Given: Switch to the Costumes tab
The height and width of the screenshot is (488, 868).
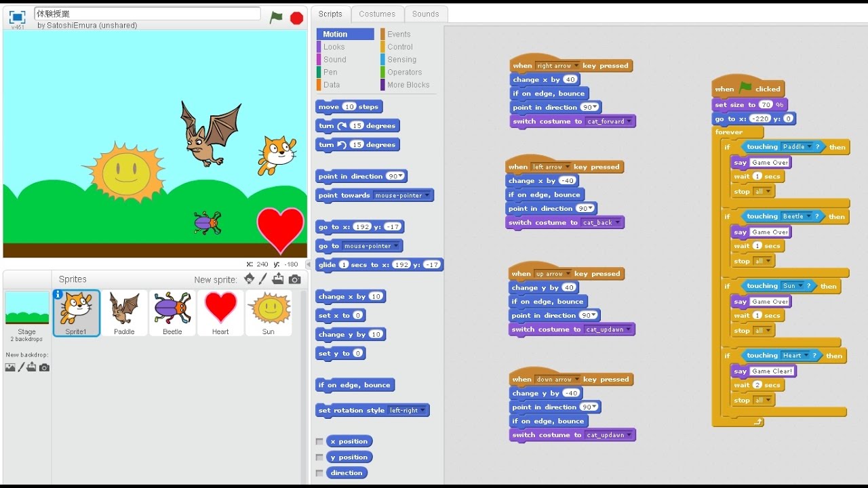Looking at the screenshot, I should 377,14.
